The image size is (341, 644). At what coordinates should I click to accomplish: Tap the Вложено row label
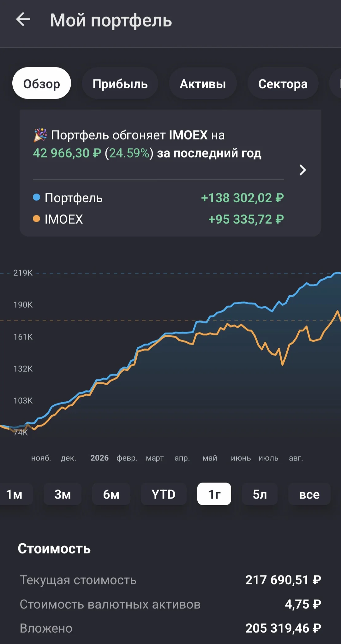(46, 628)
